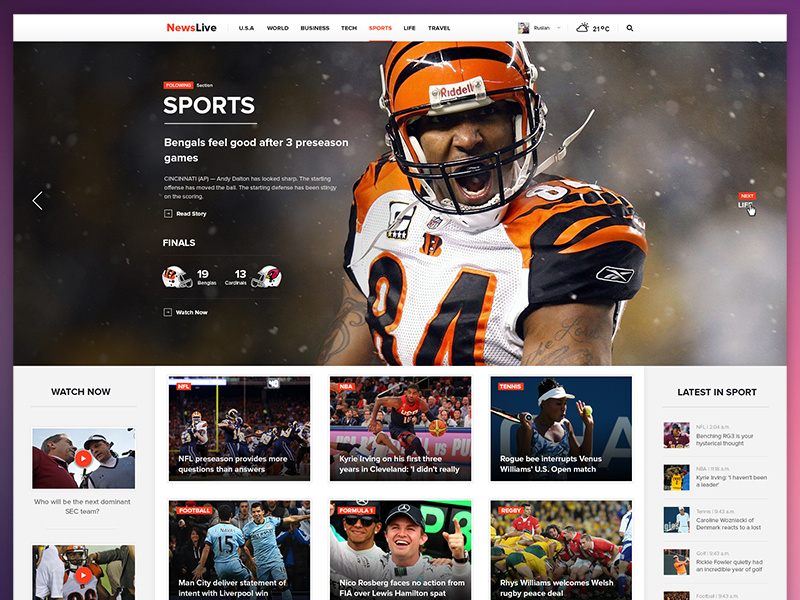This screenshot has height=600, width=800.
Task: Click the Regby category tag
Action: [511, 510]
